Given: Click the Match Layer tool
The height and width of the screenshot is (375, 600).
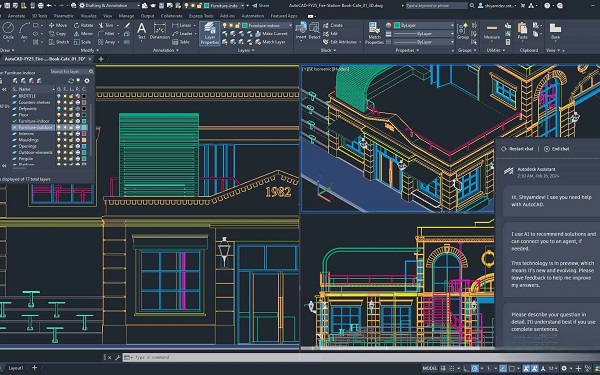Looking at the screenshot, I should [x=270, y=42].
